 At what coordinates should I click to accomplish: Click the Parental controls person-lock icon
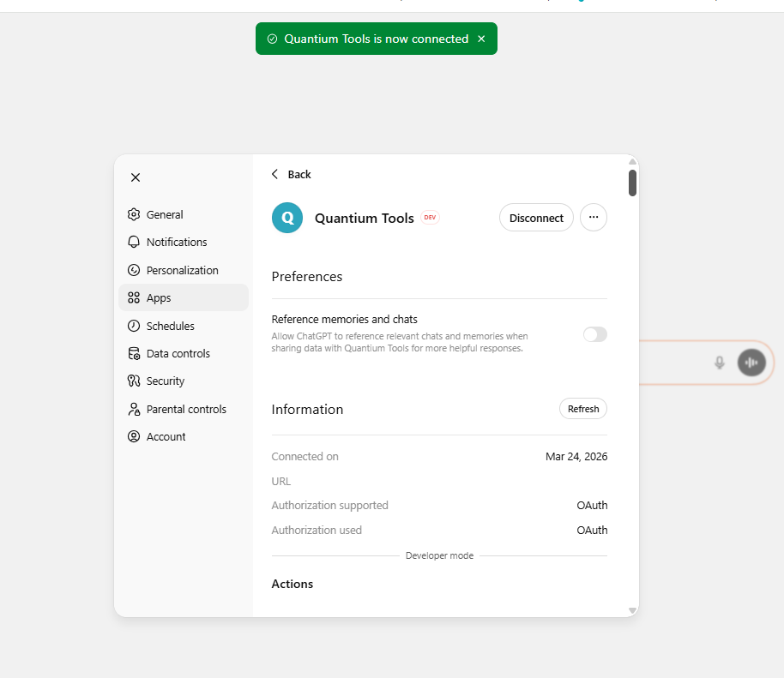pyautogui.click(x=134, y=409)
